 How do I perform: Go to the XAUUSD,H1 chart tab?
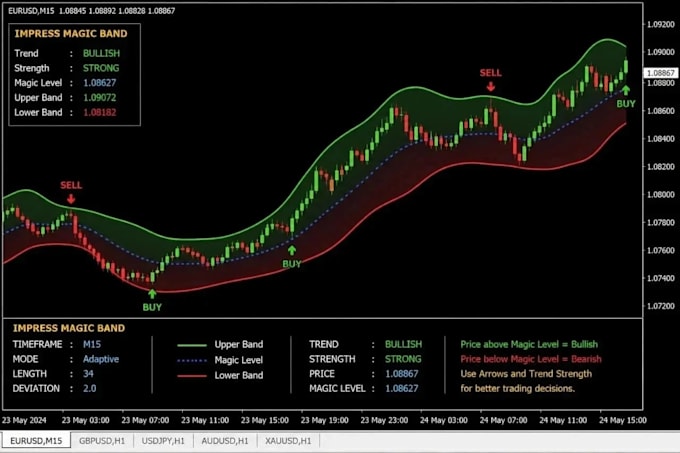click(x=288, y=441)
